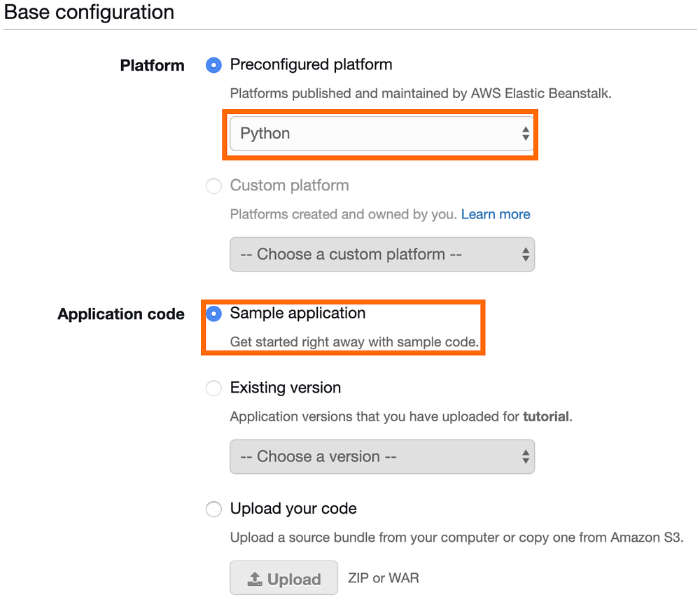Open the custom platform chooser dropdown
The image size is (700, 604).
point(382,255)
